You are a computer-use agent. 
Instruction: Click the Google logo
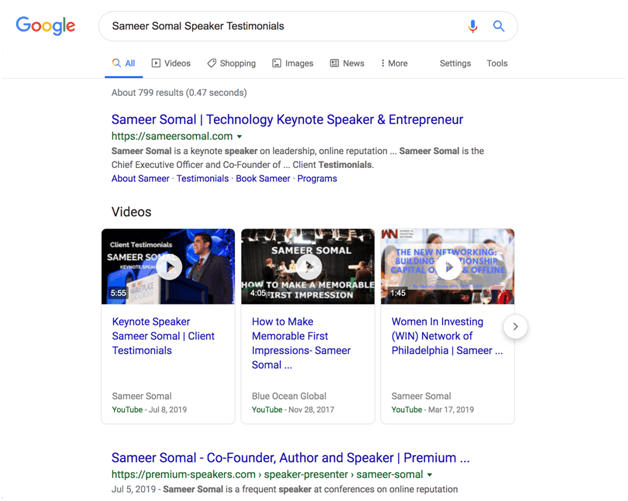click(x=45, y=26)
